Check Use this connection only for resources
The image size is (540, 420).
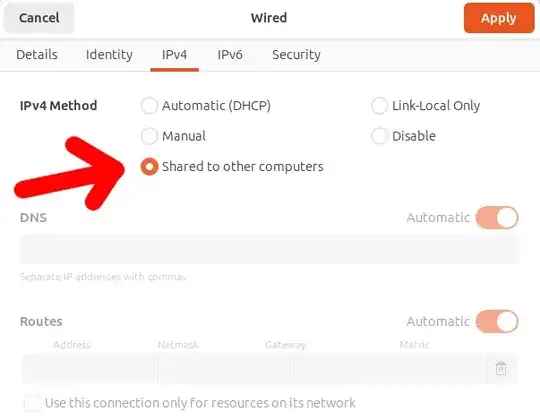33,403
